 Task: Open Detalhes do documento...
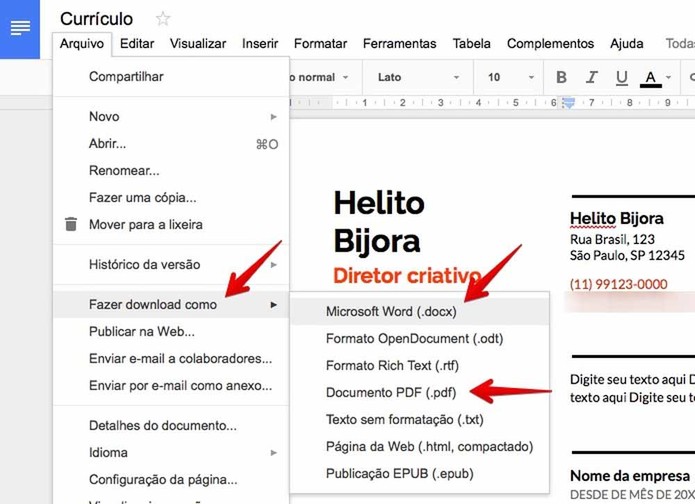(171, 426)
